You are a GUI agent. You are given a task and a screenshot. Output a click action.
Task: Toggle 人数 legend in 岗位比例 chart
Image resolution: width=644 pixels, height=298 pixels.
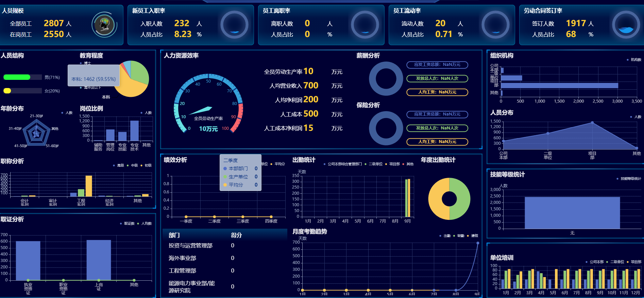pos(146,113)
